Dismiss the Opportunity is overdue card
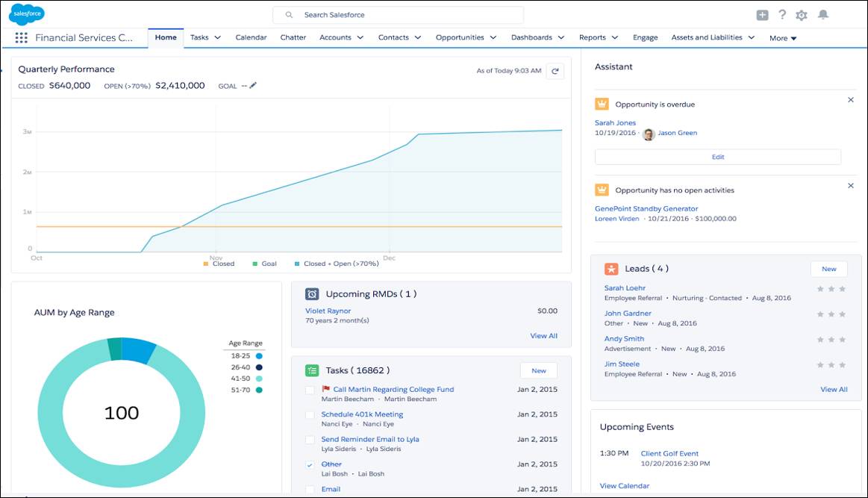The image size is (868, 498). (851, 100)
